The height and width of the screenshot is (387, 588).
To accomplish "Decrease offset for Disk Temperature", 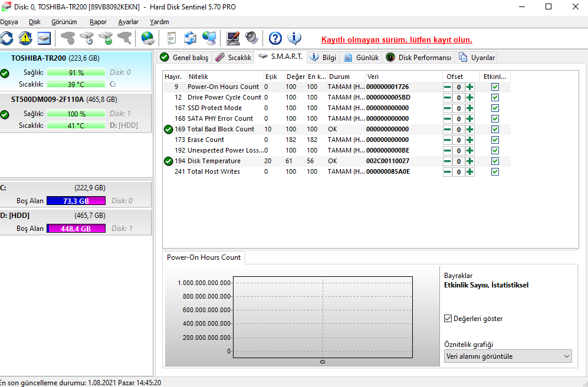I will pos(448,161).
